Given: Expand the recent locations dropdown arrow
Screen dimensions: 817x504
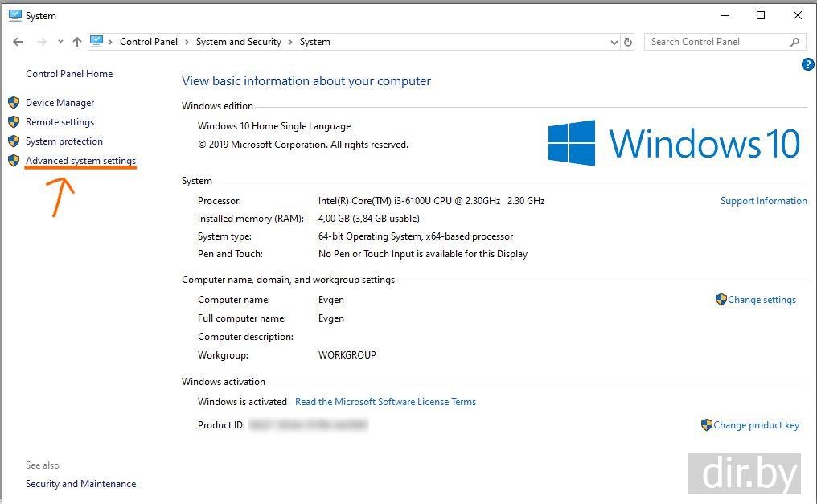Looking at the screenshot, I should click(60, 42).
